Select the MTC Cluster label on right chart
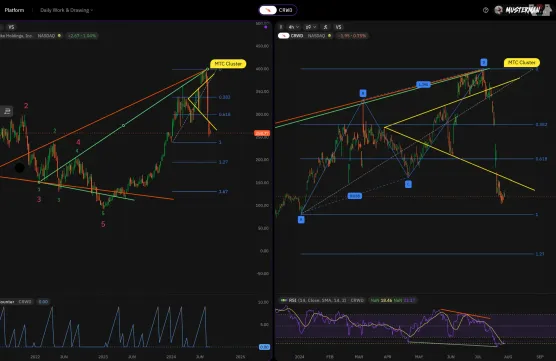 pyautogui.click(x=522, y=62)
